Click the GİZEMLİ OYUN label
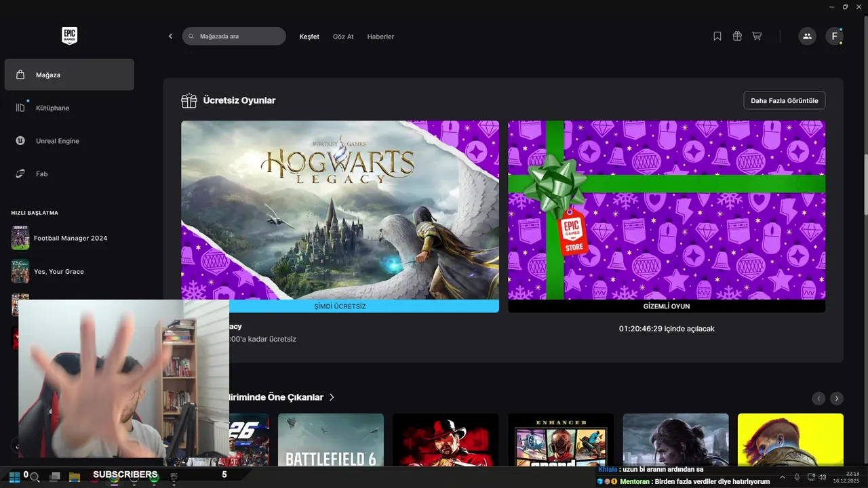Screen dimensions: 868x488 point(667,306)
